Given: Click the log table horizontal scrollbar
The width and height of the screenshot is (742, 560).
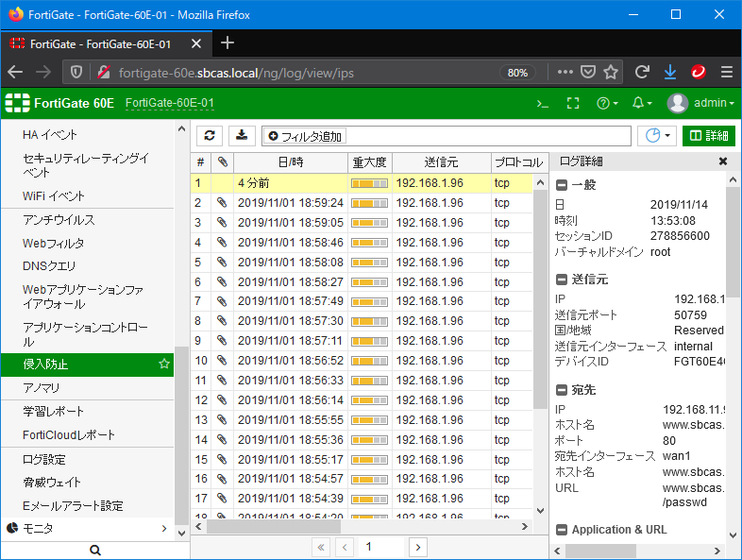Looking at the screenshot, I should (274, 526).
